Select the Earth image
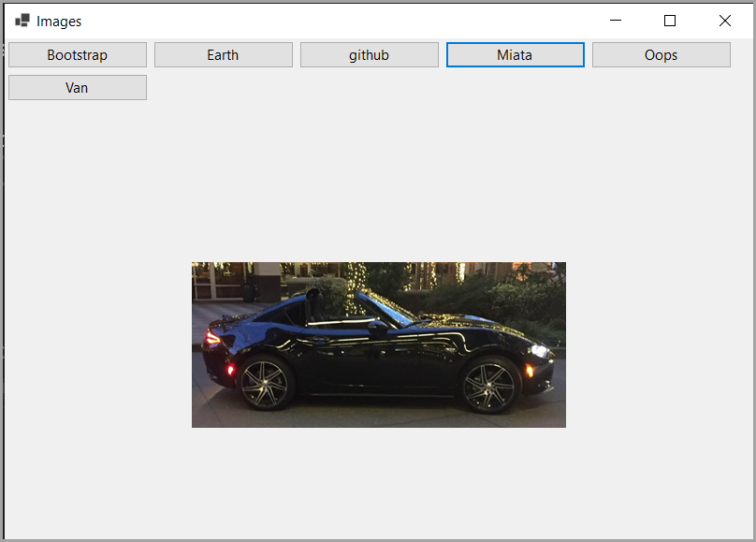 pos(223,54)
